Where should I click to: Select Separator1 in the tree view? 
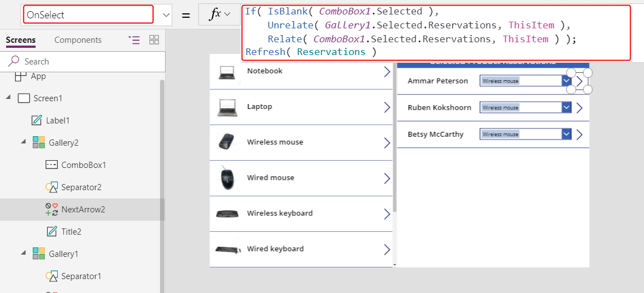[x=81, y=276]
